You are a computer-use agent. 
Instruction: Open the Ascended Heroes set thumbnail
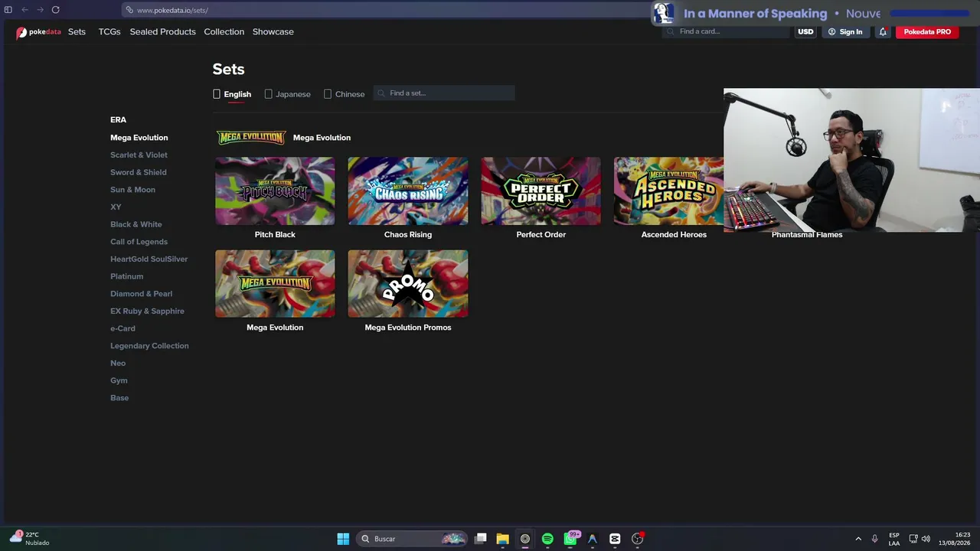pyautogui.click(x=668, y=191)
